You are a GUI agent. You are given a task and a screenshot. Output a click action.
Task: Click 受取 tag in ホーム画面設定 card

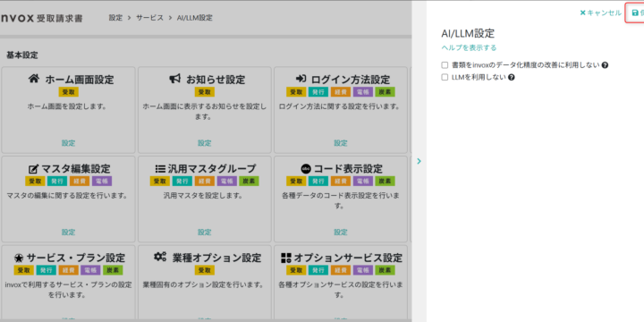[x=68, y=92]
